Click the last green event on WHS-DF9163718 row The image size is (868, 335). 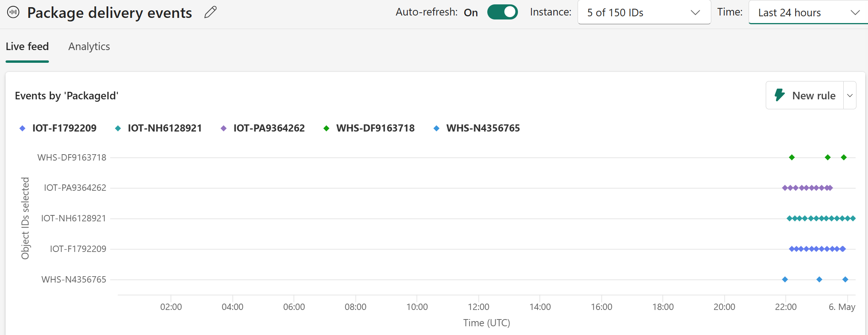click(x=844, y=157)
